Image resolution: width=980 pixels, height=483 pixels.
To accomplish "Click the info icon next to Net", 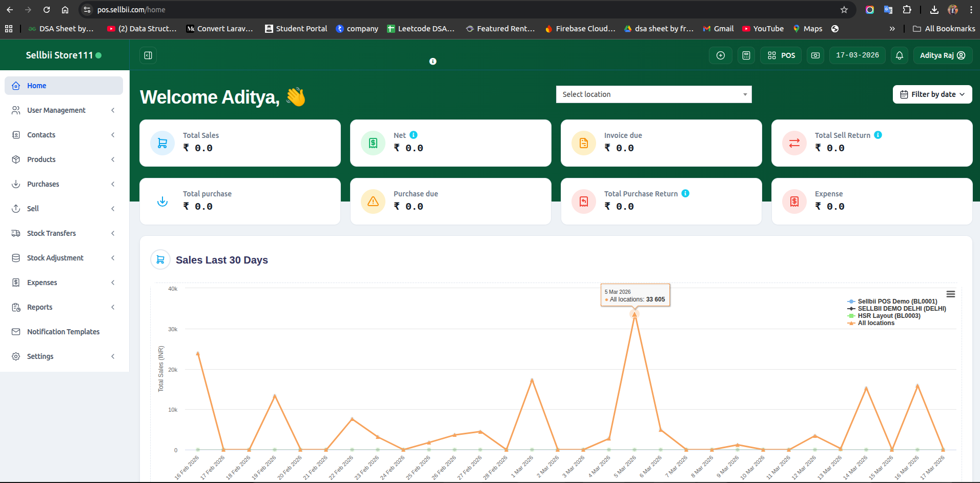I will [x=414, y=135].
